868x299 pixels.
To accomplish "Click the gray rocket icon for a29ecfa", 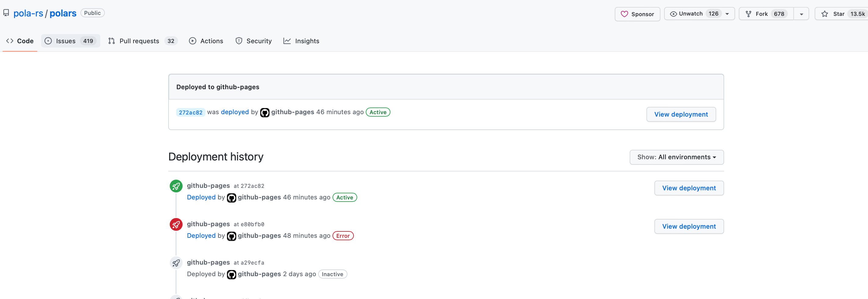I will coord(176,263).
